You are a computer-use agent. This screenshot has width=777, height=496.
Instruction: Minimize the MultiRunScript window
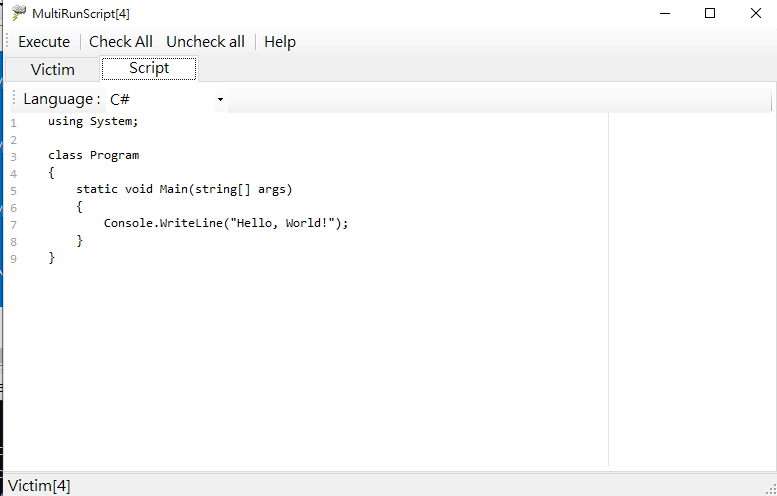[x=664, y=13]
